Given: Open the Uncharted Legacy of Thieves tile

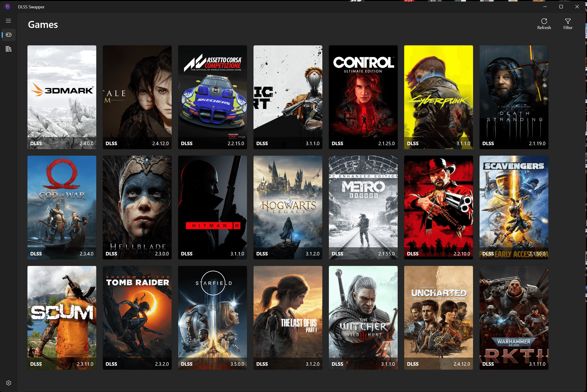Looking at the screenshot, I should 438,318.
